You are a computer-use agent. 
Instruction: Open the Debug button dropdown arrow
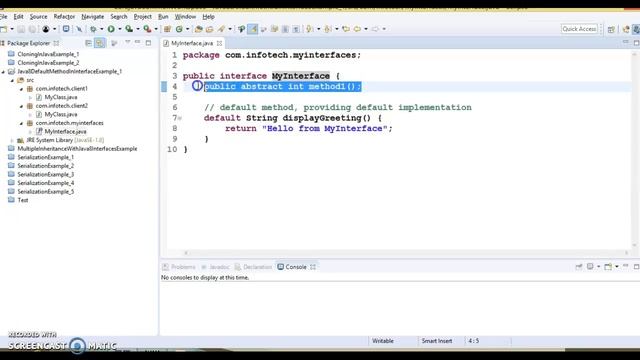(102, 29)
